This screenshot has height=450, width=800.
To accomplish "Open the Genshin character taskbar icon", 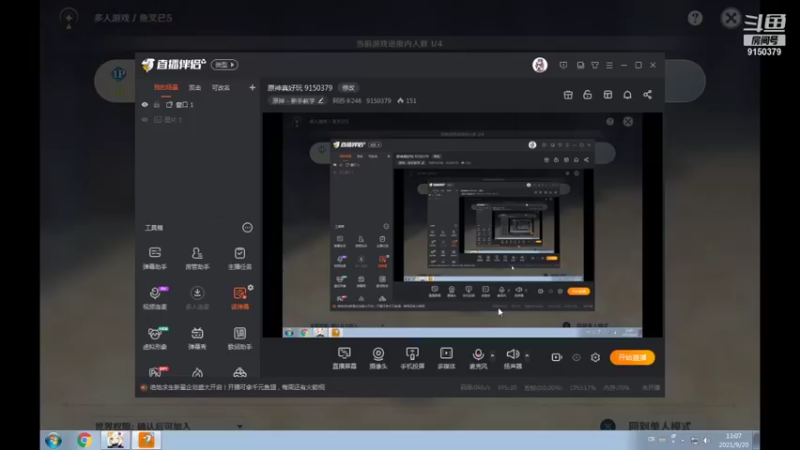I will click(115, 440).
